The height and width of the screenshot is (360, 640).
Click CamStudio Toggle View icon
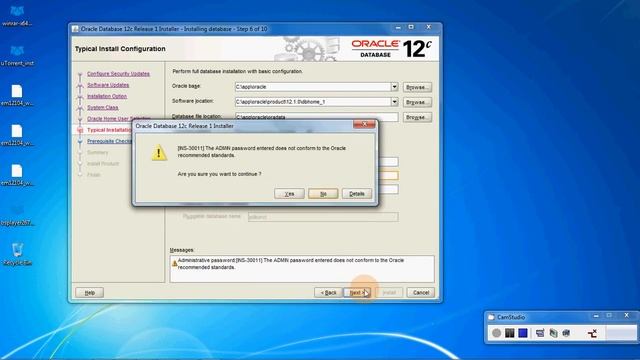point(540,333)
